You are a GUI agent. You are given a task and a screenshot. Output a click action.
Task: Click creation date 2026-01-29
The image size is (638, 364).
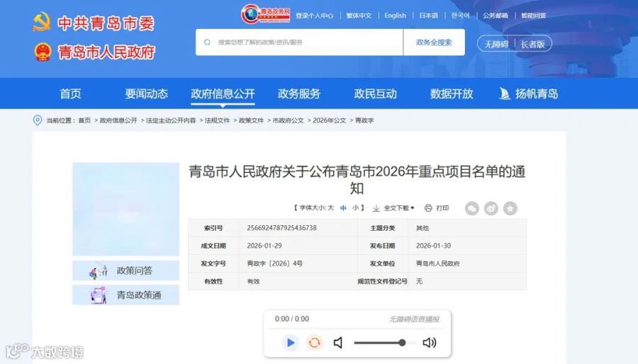coord(264,246)
